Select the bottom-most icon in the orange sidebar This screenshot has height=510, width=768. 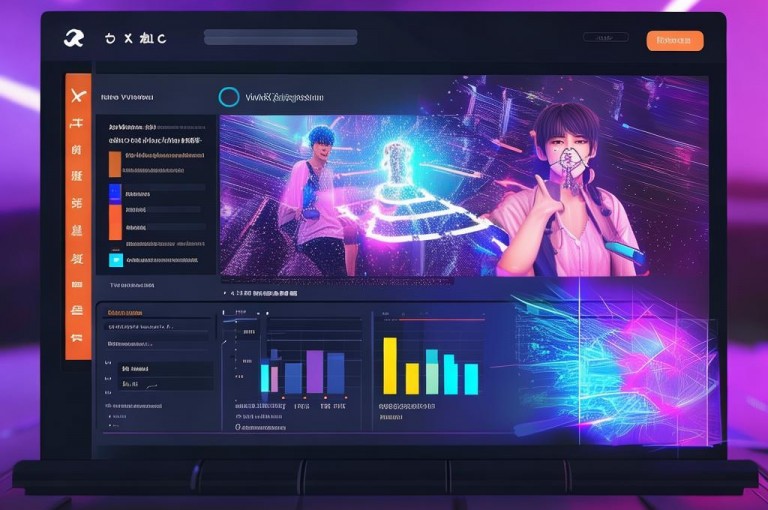pyautogui.click(x=76, y=338)
